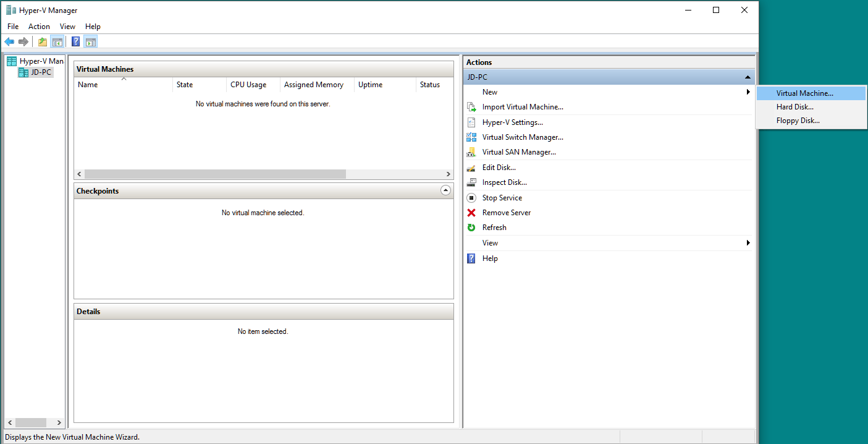Screen dimensions: 868x444
Task: Click the Edit Disk pencil icon
Action: (471, 168)
